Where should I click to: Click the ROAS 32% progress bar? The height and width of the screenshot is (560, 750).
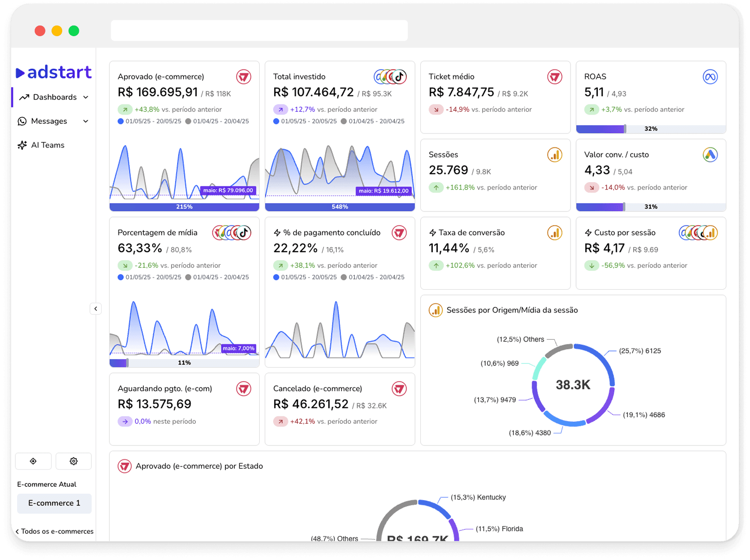click(651, 129)
